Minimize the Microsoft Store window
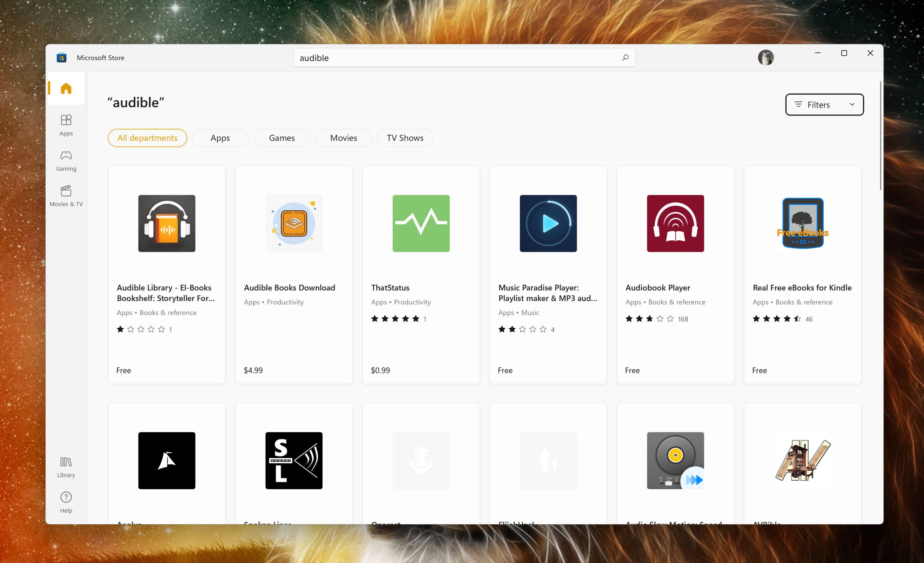This screenshot has width=924, height=563. pyautogui.click(x=818, y=53)
